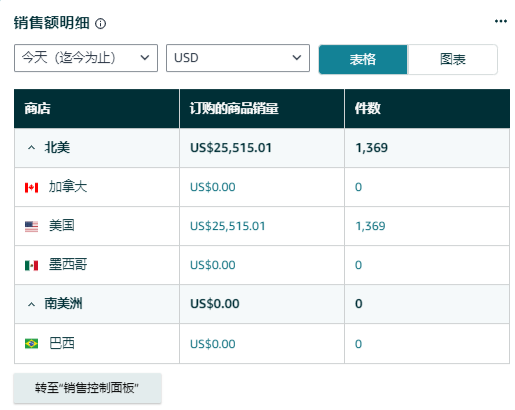
Task: Click the Canada flag icon
Action: point(31,188)
